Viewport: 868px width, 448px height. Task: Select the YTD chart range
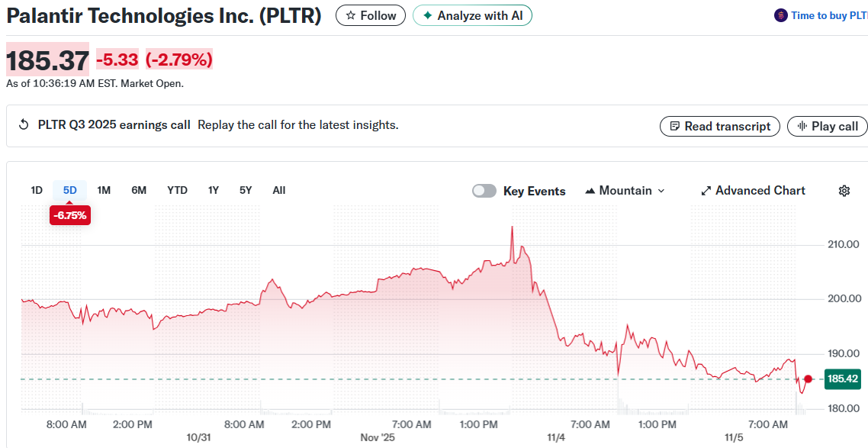pos(177,190)
